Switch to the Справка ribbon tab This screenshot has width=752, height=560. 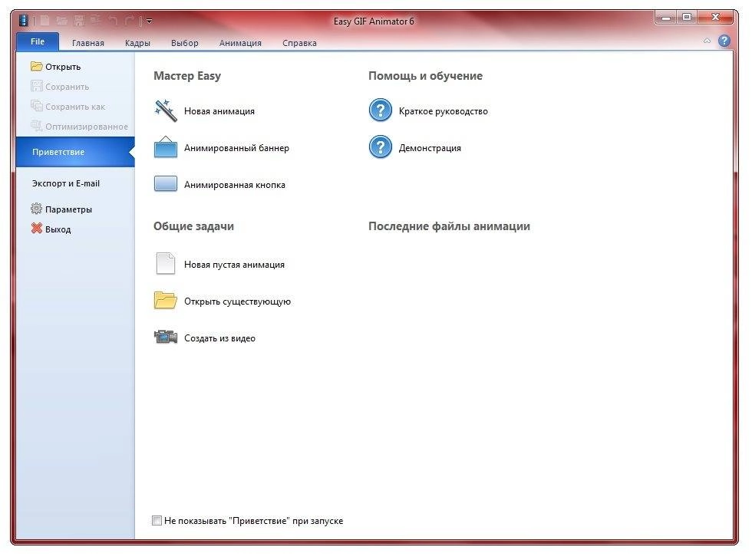[x=299, y=43]
